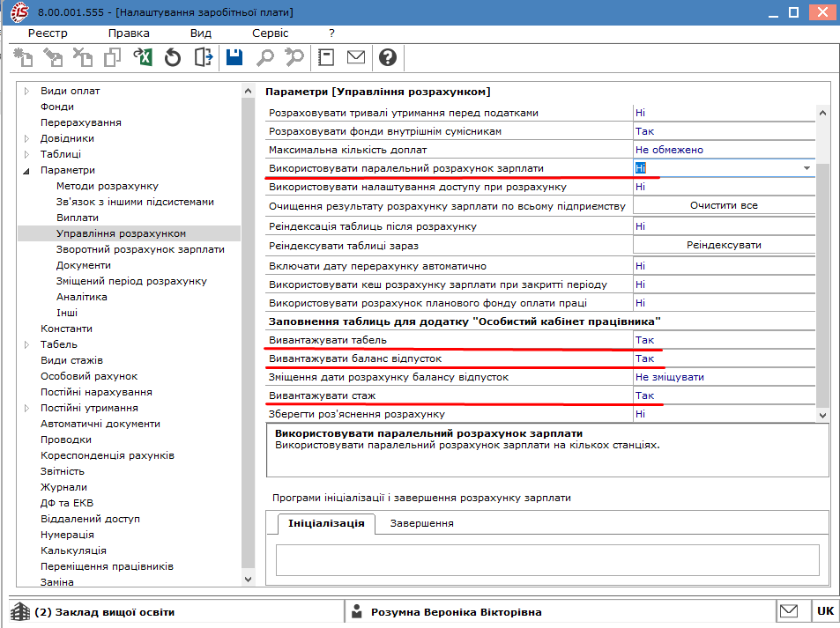Click the edit record toolbar icon
840x628 pixels.
[53, 57]
